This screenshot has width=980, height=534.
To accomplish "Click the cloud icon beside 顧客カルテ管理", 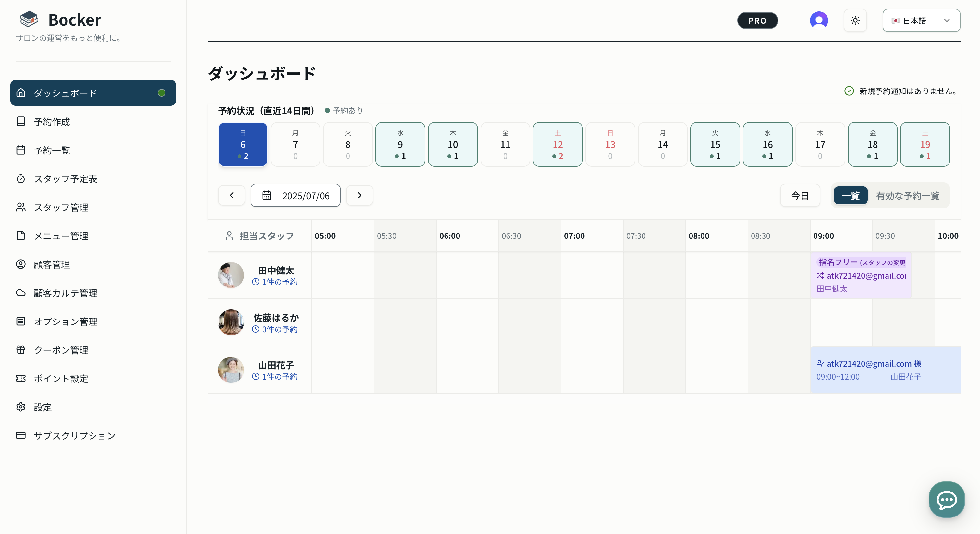I will point(21,293).
